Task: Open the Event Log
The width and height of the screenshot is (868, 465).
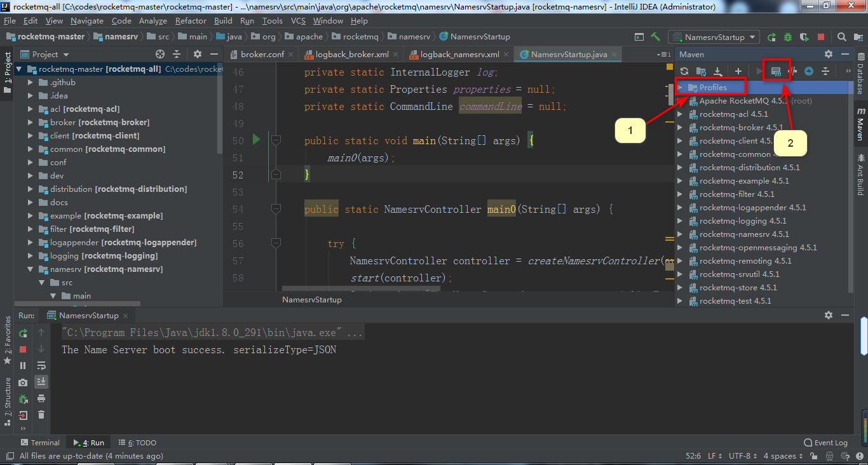Action: pos(826,443)
